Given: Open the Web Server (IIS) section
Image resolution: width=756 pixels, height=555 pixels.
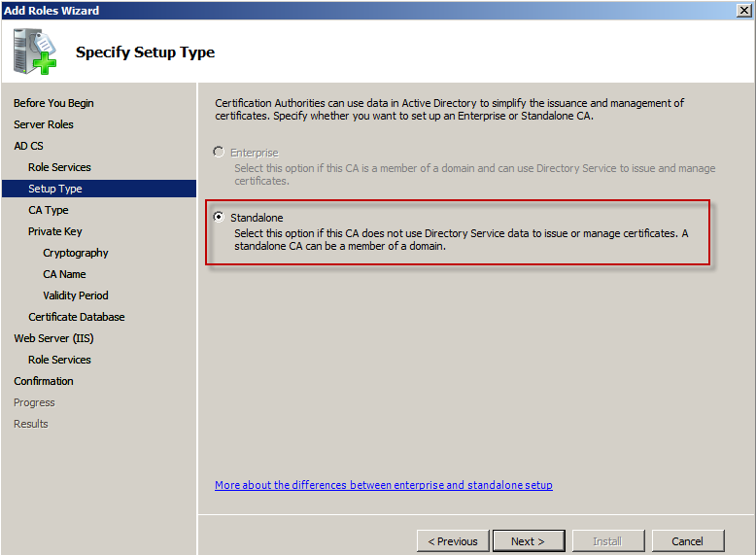Looking at the screenshot, I should (x=53, y=338).
